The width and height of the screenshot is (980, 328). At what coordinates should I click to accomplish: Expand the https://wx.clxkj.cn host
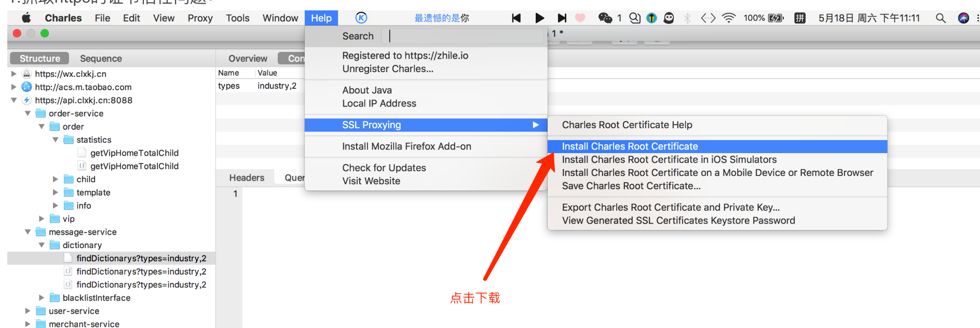click(13, 74)
